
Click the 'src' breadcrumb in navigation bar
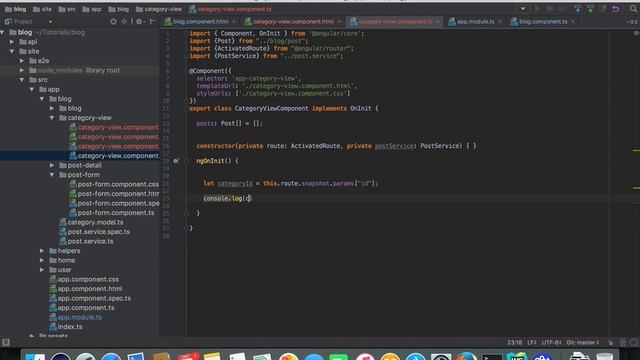point(67,9)
